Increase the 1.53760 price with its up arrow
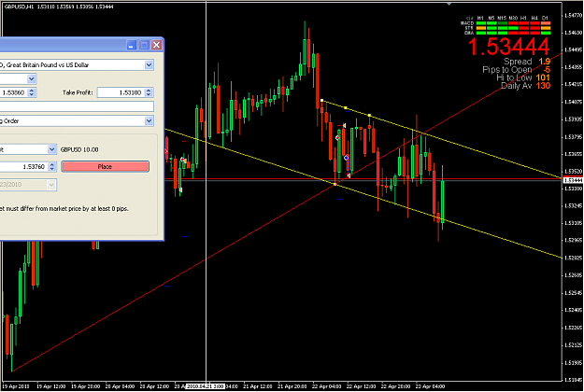This screenshot has width=584, height=392. pyautogui.click(x=52, y=164)
